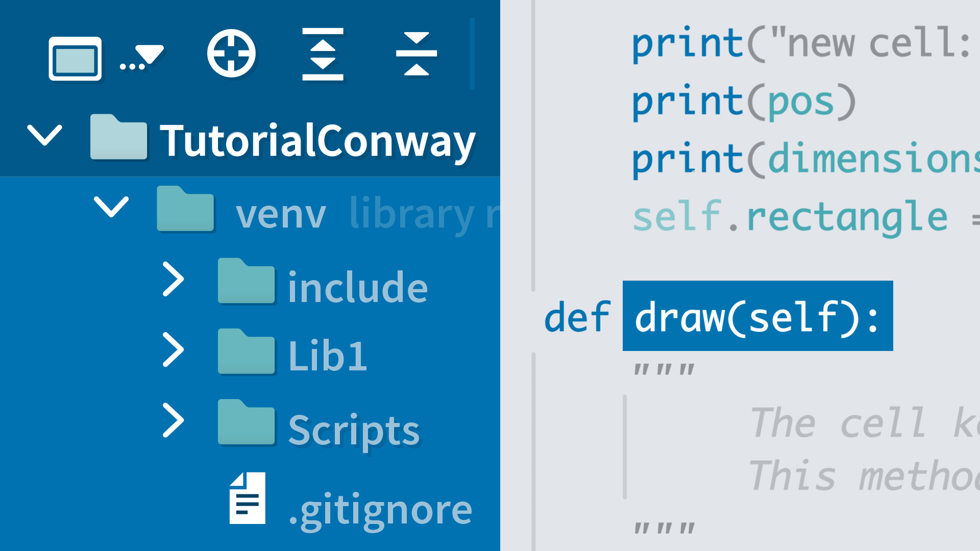The width and height of the screenshot is (980, 551).
Task: Select the TutorialConway root folder icon
Action: (x=118, y=138)
